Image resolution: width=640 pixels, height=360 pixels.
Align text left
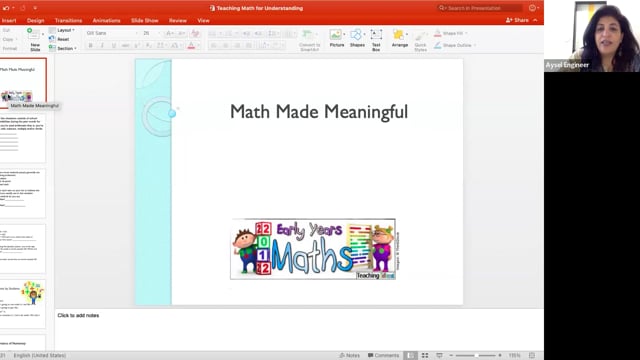coord(213,45)
